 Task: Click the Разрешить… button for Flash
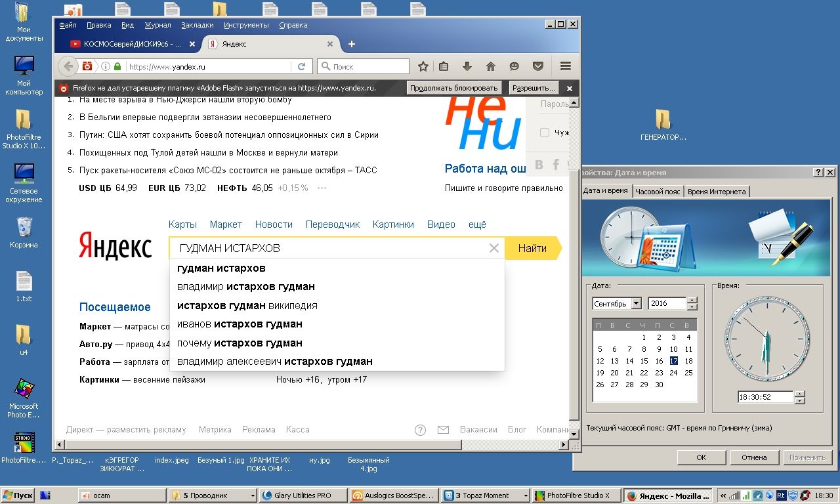533,88
